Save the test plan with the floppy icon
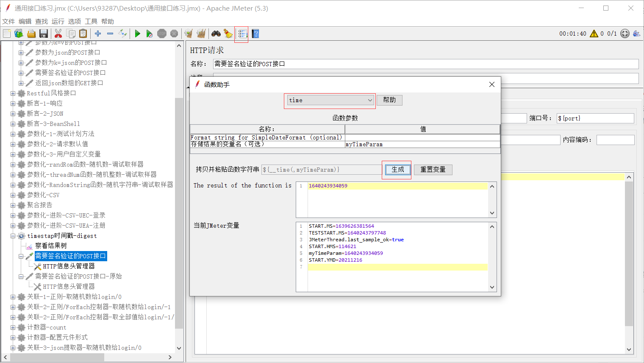This screenshot has width=644, height=363. 43,34
